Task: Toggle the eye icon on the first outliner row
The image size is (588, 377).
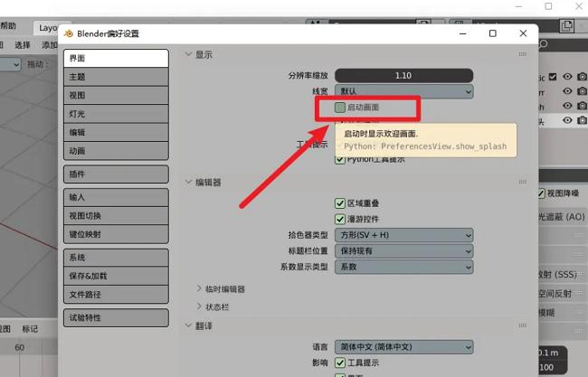Action: click(x=568, y=77)
